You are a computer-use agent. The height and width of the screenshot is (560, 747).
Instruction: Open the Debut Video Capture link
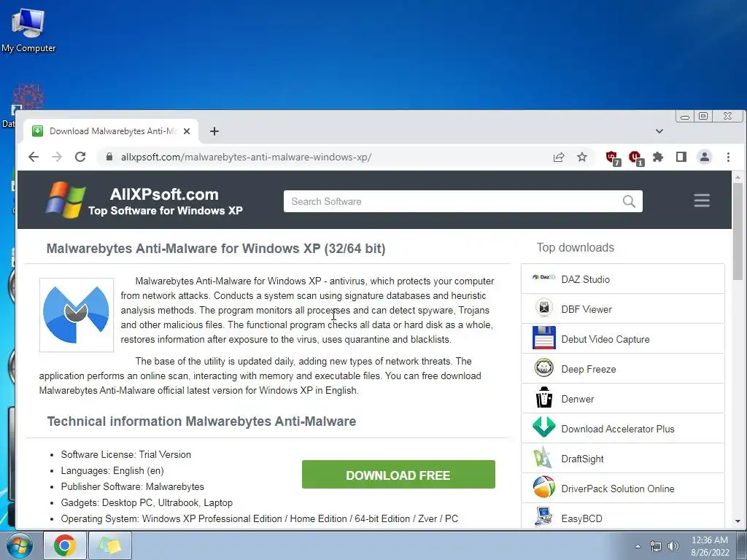tap(605, 340)
